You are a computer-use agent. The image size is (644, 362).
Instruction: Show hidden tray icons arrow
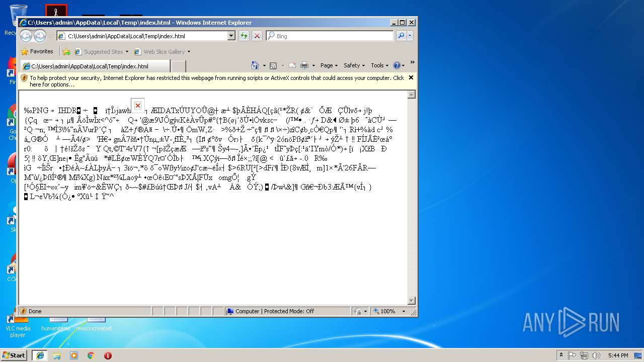coord(561,355)
